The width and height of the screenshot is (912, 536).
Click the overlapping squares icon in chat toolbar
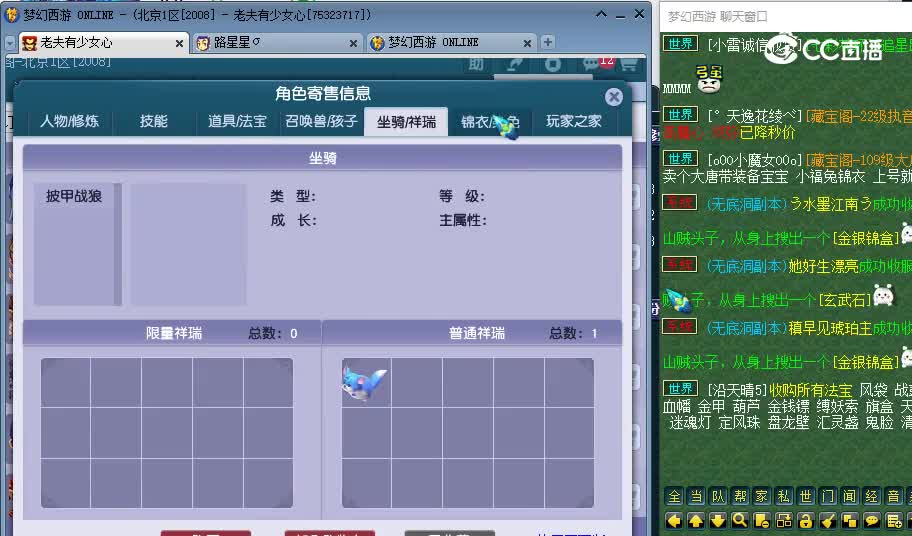850,521
